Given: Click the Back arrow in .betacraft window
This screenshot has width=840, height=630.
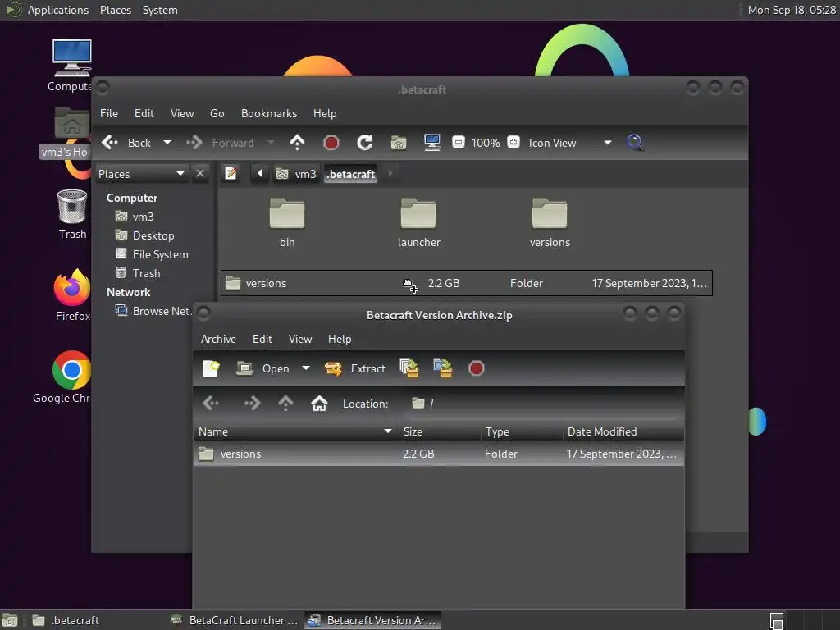Looking at the screenshot, I should (x=111, y=143).
